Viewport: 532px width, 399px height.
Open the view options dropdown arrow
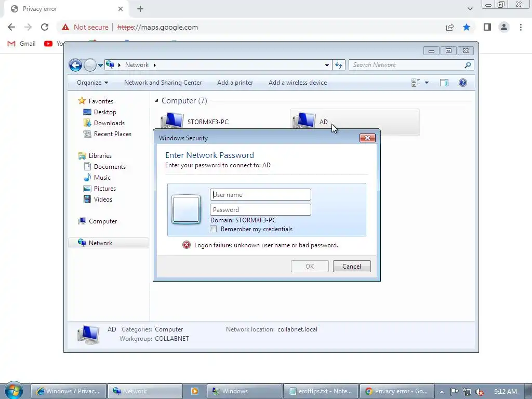pos(427,83)
